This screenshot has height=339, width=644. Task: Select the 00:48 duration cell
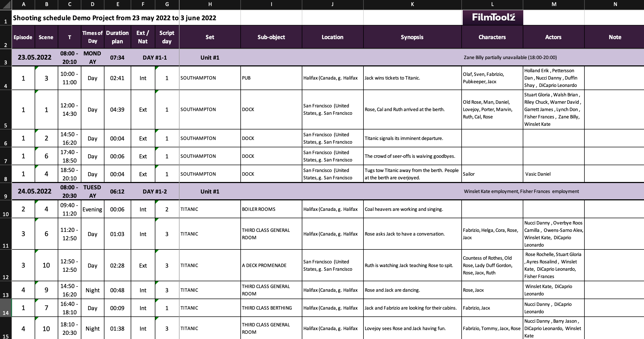pyautogui.click(x=117, y=290)
